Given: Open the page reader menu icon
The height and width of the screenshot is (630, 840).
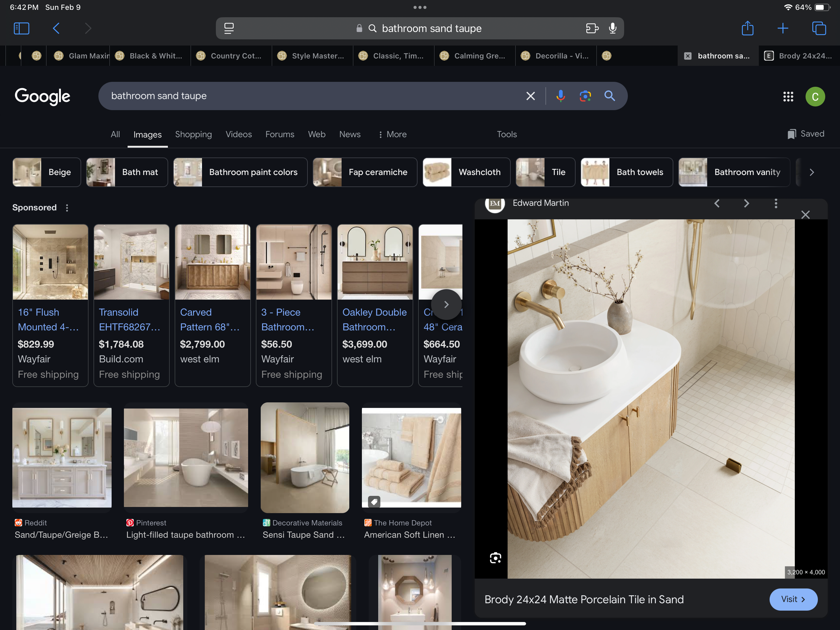Looking at the screenshot, I should click(x=229, y=28).
